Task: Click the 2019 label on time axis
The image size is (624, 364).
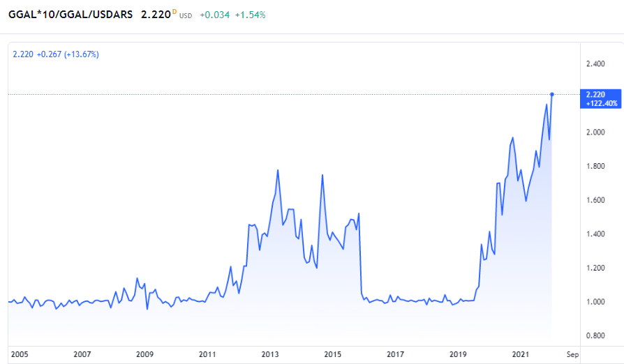Action: click(x=457, y=354)
